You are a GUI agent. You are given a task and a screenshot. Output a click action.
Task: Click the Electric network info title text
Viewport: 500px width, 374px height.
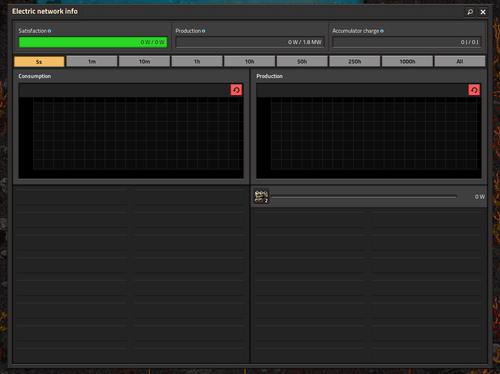click(45, 11)
